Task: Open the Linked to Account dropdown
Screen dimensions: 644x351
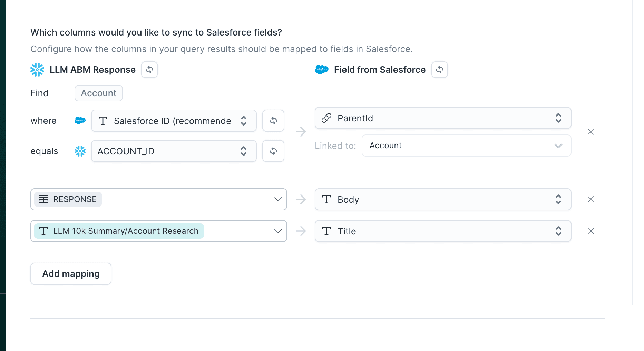Action: pos(558,146)
